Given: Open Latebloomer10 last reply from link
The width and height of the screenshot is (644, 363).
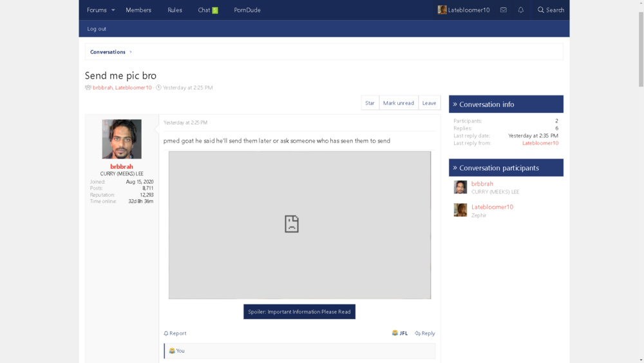Looking at the screenshot, I should click(540, 143).
